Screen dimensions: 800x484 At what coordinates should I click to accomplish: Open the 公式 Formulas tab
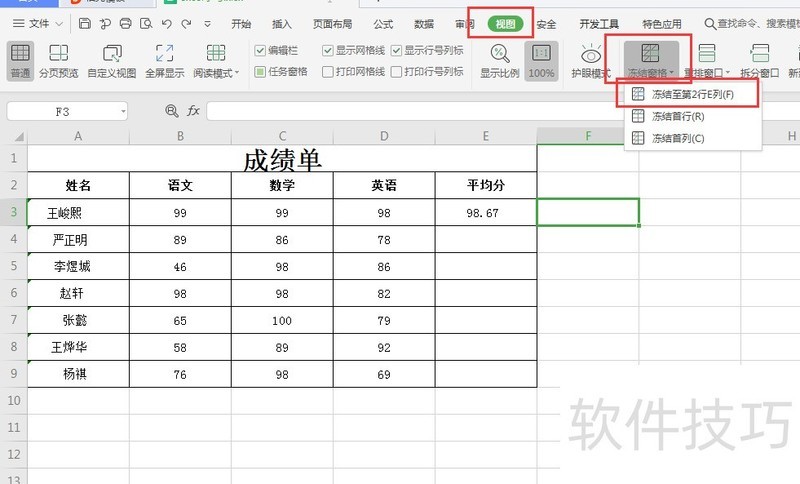point(383,23)
